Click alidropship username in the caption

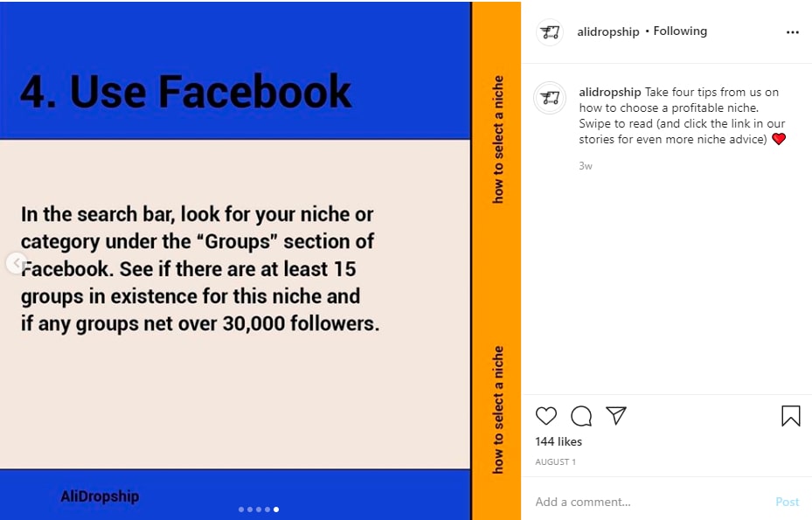pos(609,92)
